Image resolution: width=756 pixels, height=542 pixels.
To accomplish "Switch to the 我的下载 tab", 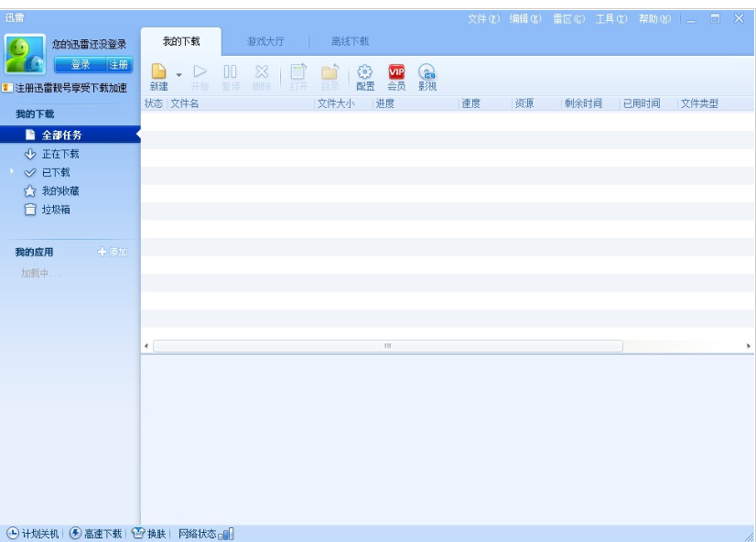I will (x=181, y=41).
